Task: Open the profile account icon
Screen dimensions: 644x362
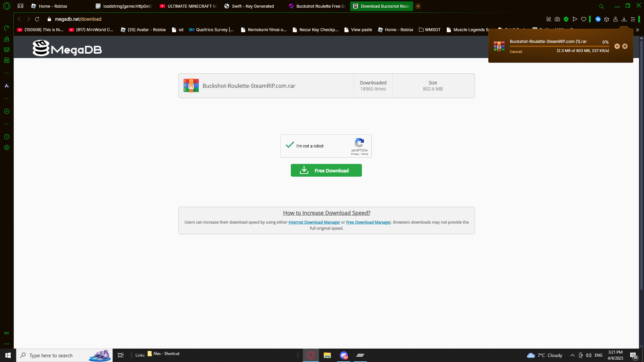Action: (x=615, y=19)
